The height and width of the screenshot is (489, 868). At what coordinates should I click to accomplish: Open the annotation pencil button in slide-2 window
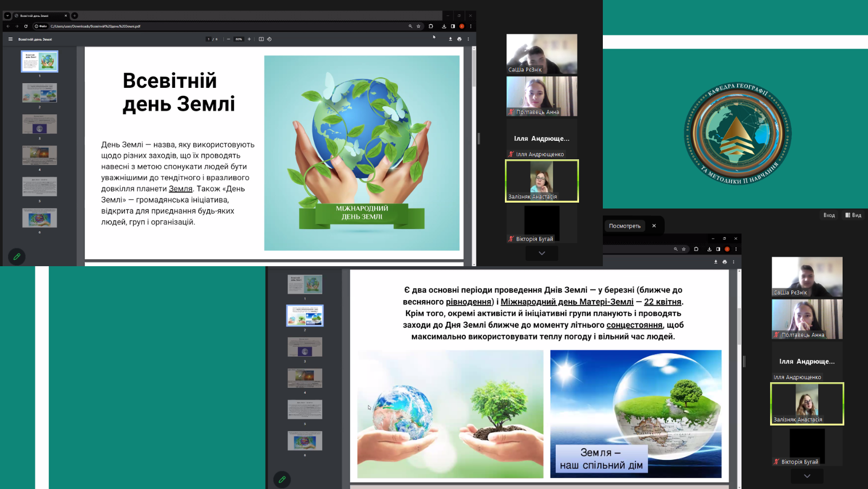[x=282, y=479]
